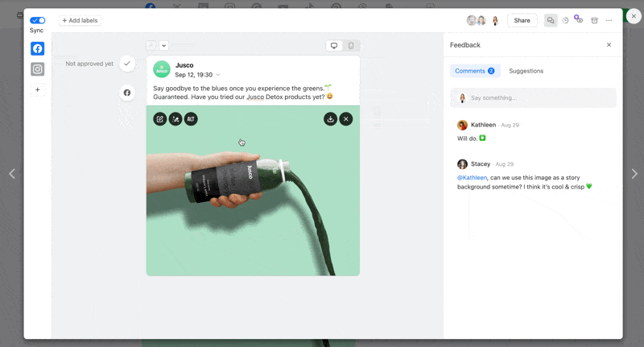
Task: Switch to desktop preview mode
Action: click(x=334, y=46)
